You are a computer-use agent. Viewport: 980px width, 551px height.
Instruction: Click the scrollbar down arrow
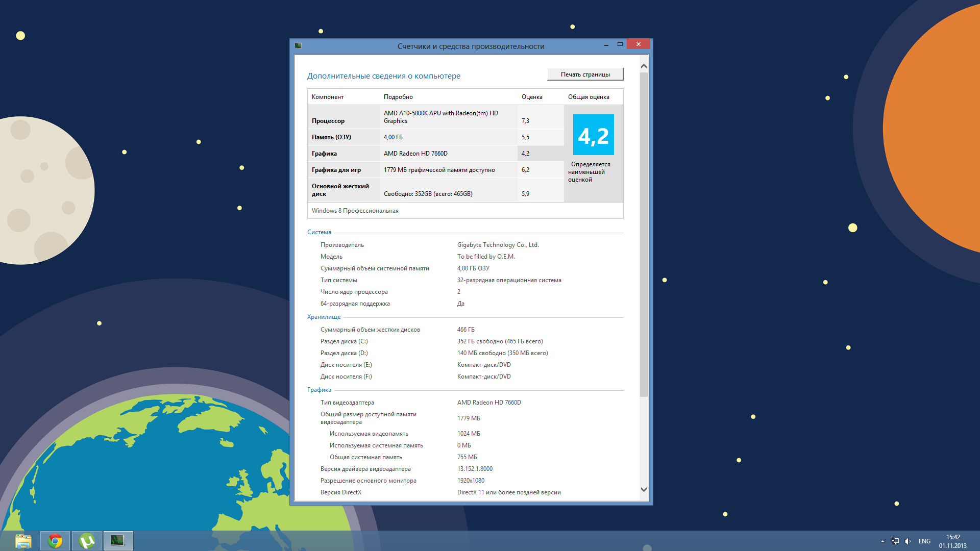click(x=644, y=489)
